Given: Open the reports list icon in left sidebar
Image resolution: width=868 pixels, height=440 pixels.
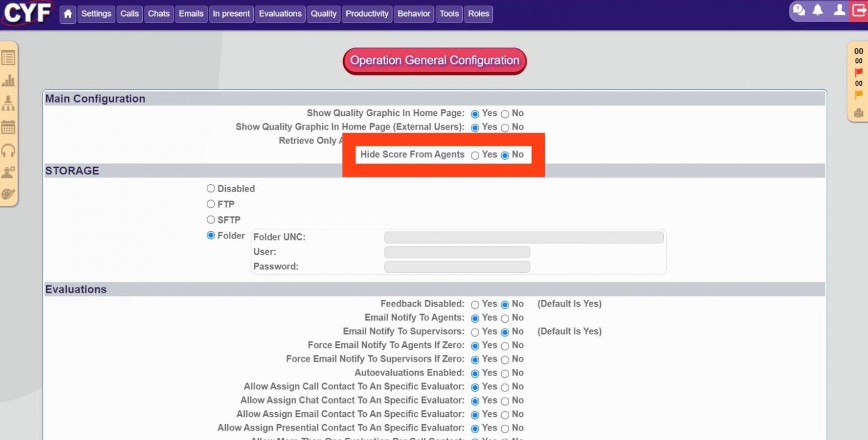Looking at the screenshot, I should click(x=8, y=57).
